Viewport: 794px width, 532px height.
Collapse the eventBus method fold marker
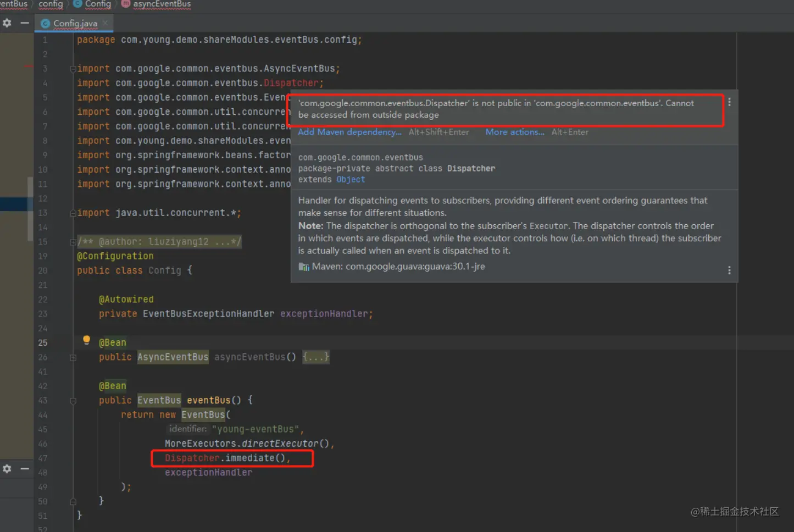click(73, 401)
